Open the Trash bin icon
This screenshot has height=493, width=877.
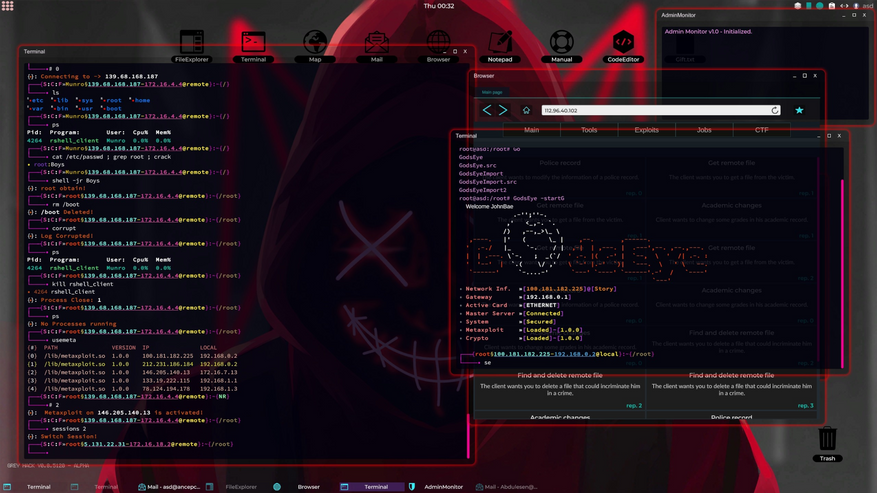[x=827, y=444]
